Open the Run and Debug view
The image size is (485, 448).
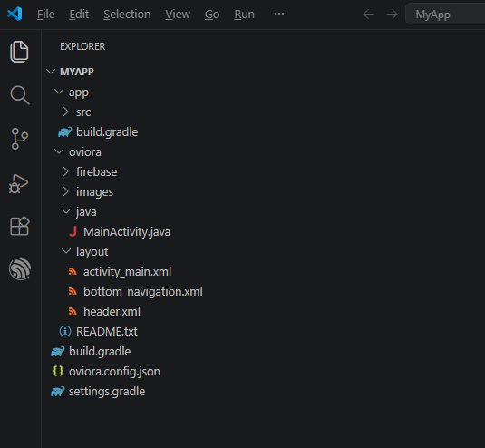pos(18,184)
